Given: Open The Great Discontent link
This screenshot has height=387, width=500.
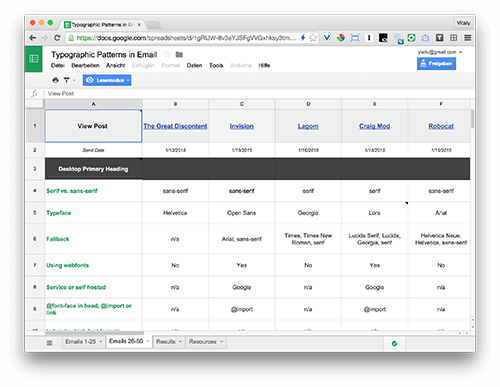Looking at the screenshot, I should [x=175, y=126].
